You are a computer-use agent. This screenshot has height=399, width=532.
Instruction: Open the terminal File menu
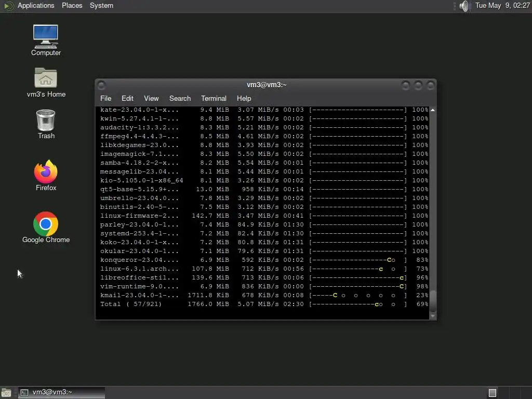tap(105, 98)
